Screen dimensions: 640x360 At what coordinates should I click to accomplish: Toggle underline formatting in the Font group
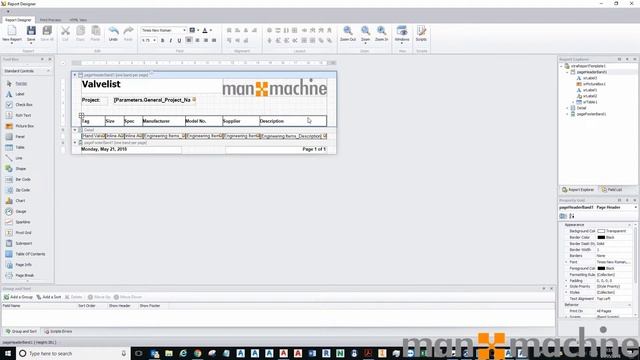point(179,40)
